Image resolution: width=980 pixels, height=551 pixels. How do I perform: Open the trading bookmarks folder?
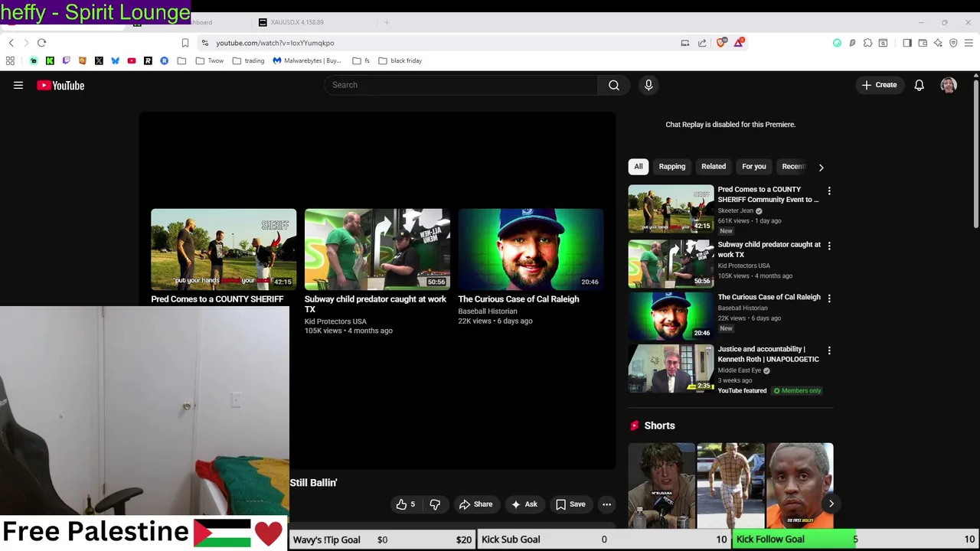(248, 60)
